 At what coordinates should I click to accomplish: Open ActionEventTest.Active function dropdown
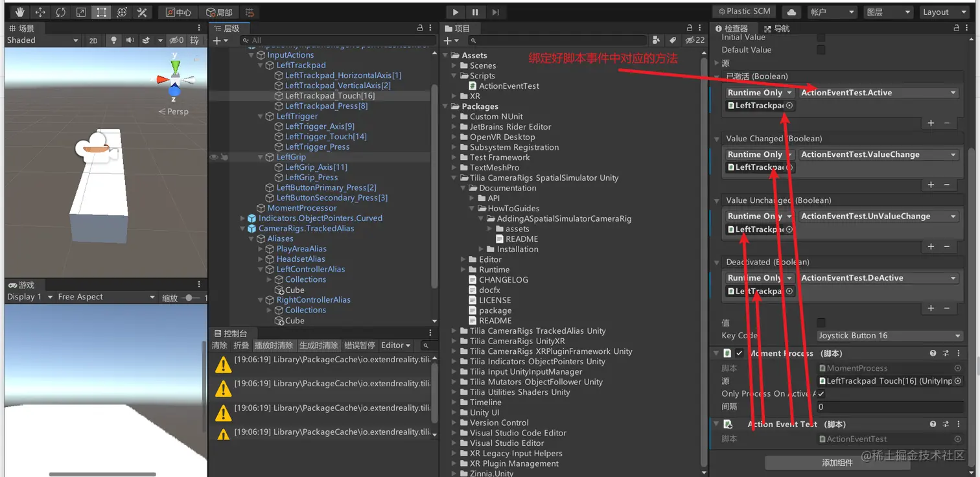tap(878, 93)
